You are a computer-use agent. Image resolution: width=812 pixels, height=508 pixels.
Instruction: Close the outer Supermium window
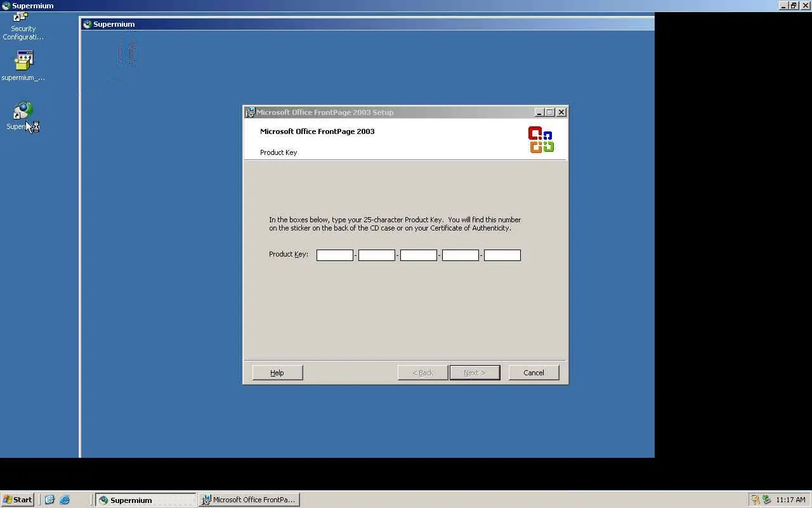pos(806,6)
